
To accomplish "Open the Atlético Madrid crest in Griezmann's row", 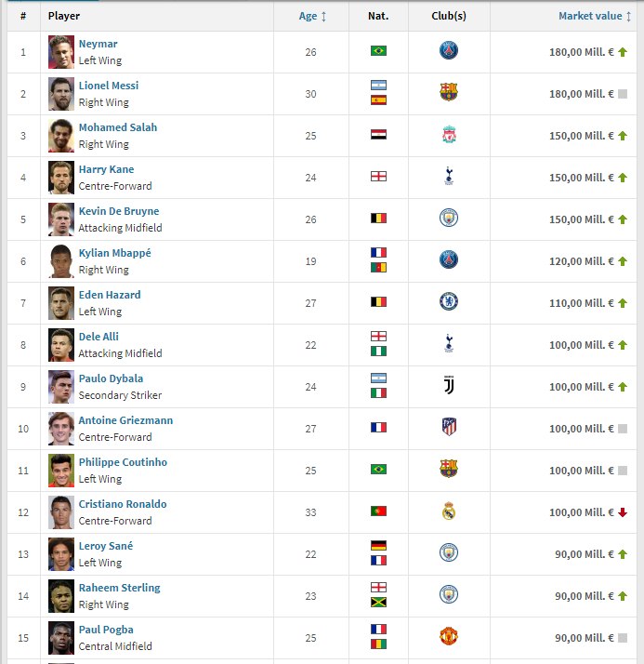I will pos(449,427).
